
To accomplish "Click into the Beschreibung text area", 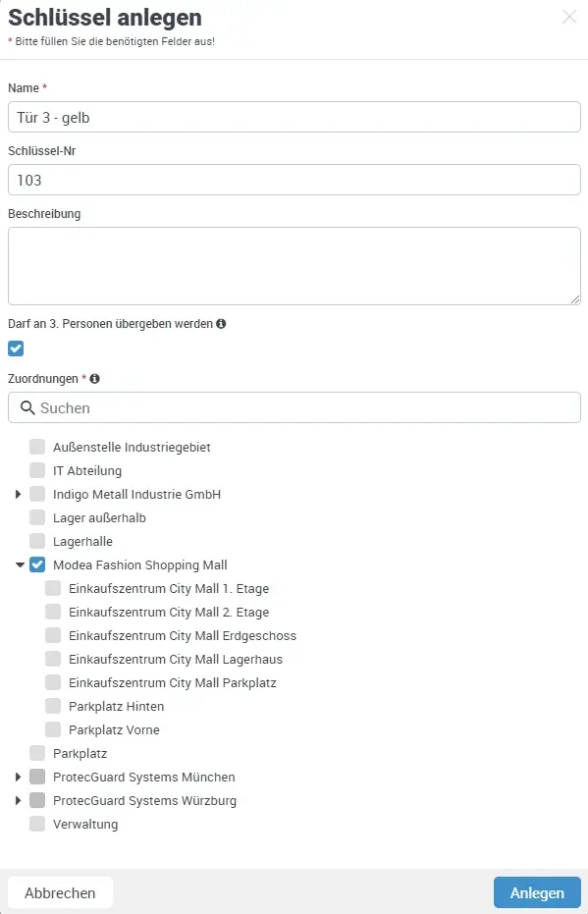I will 294,265.
